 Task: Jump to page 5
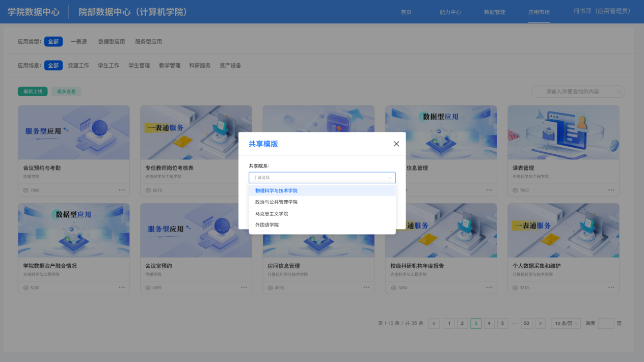(502, 323)
